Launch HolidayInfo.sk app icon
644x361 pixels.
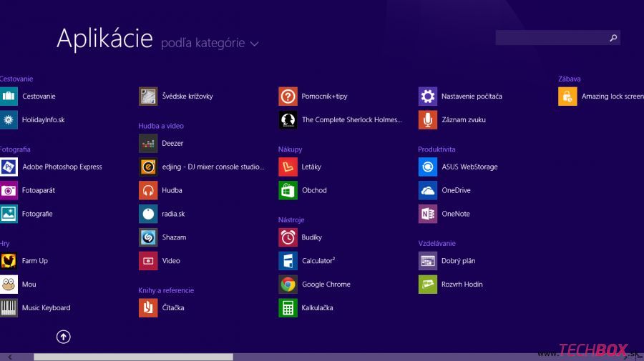(9, 120)
